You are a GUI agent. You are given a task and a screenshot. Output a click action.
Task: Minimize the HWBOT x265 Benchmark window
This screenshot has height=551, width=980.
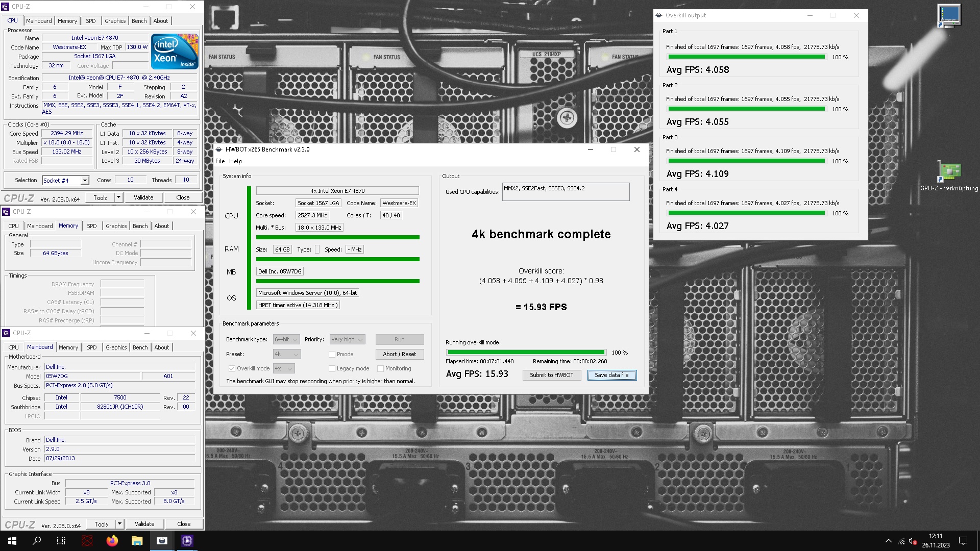pyautogui.click(x=591, y=149)
